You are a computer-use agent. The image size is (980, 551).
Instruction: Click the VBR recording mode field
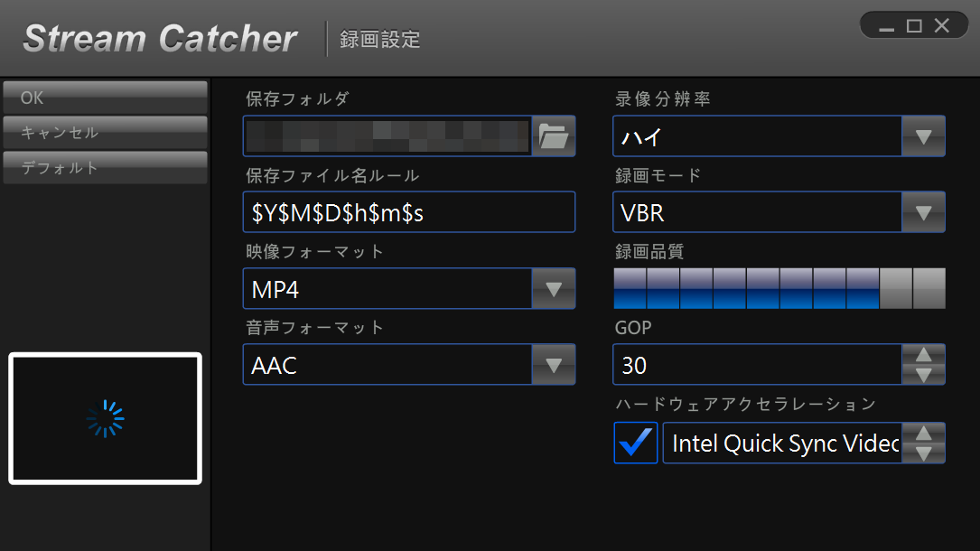[x=758, y=212]
